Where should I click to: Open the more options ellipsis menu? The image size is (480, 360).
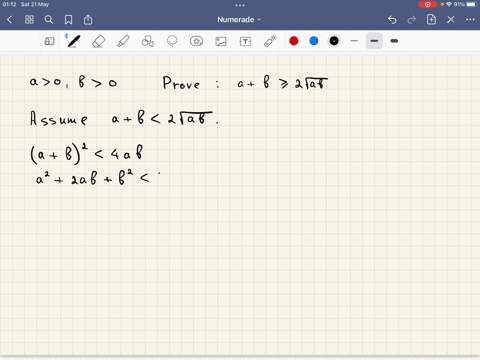coord(470,20)
